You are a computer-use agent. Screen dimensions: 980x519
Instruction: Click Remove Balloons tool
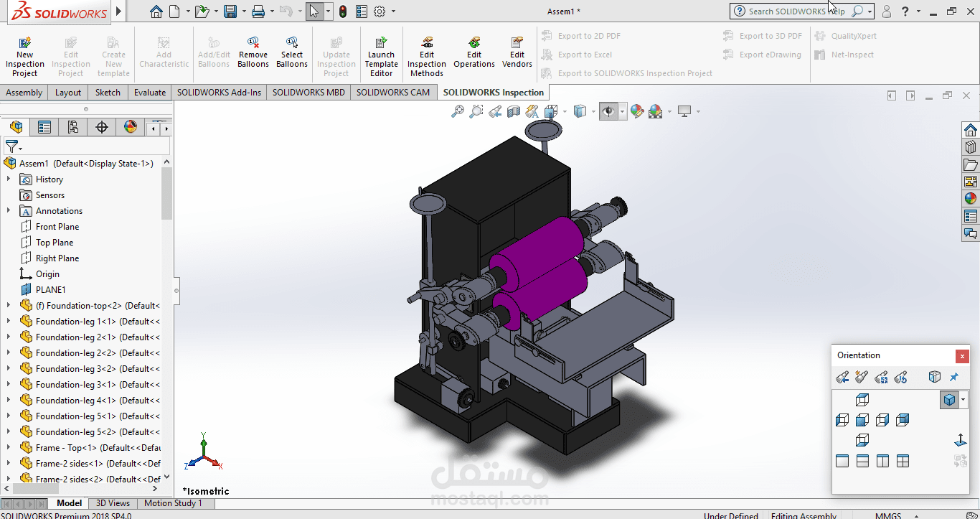click(x=253, y=52)
